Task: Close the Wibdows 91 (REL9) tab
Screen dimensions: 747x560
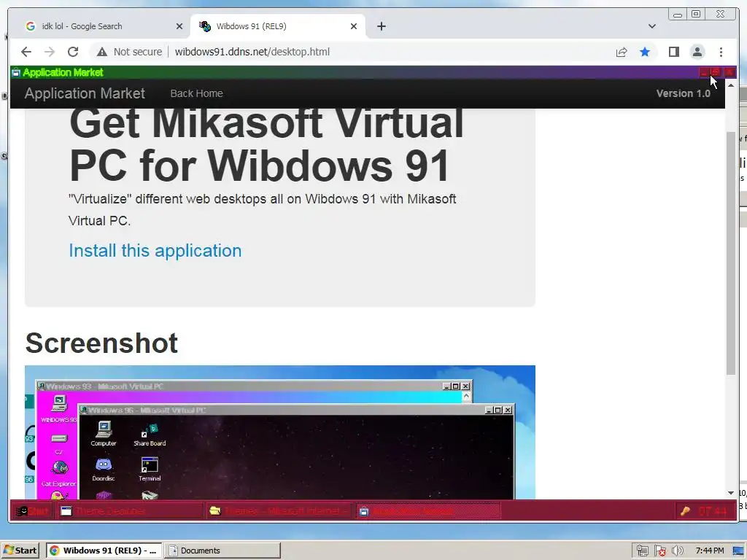Action: tap(354, 26)
